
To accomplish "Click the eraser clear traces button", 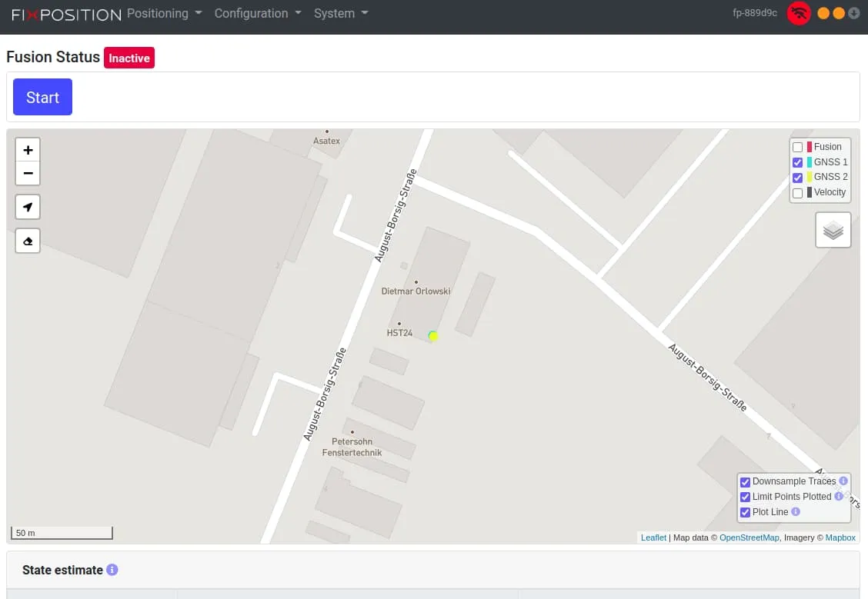I will [28, 241].
